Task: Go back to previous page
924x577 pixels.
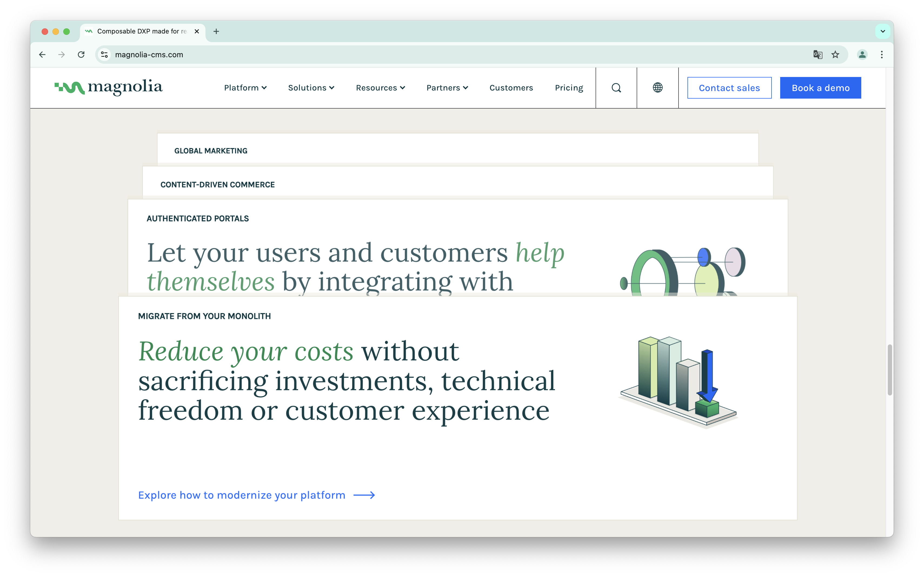Action: [x=42, y=55]
